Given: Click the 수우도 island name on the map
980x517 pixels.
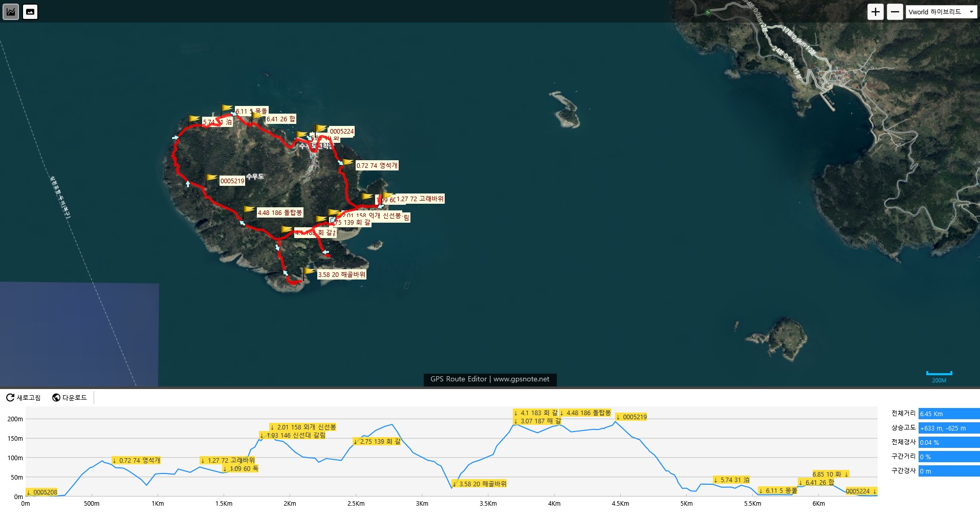Looking at the screenshot, I should click(x=255, y=176).
